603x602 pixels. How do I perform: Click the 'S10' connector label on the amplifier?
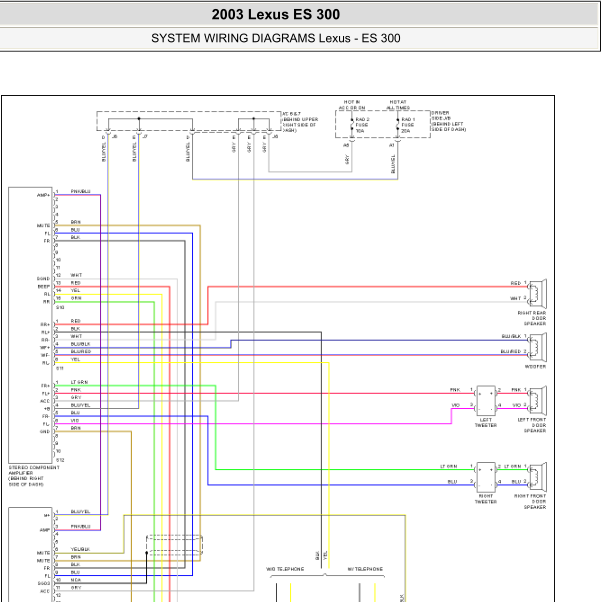coord(60,308)
